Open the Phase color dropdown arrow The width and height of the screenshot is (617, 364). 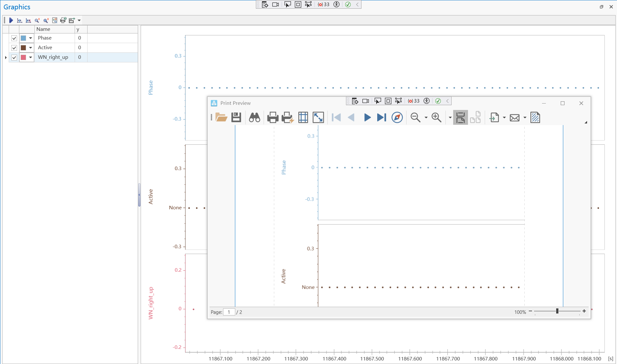[x=31, y=38]
